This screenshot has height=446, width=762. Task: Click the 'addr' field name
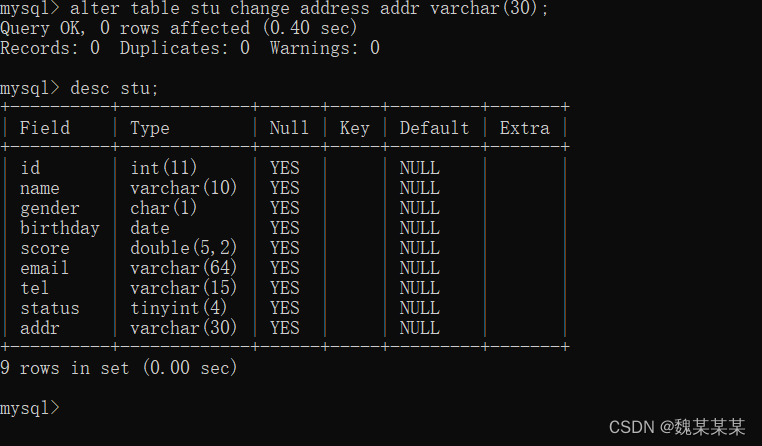[x=40, y=328]
